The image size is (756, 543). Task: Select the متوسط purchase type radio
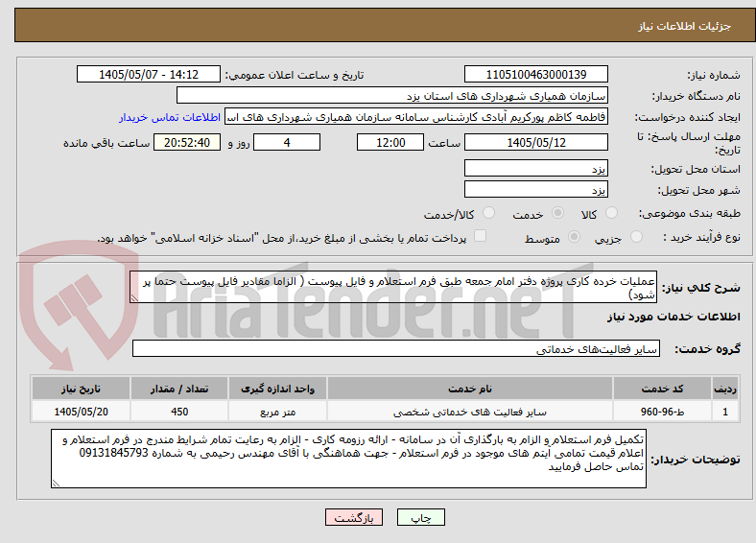pos(574,237)
